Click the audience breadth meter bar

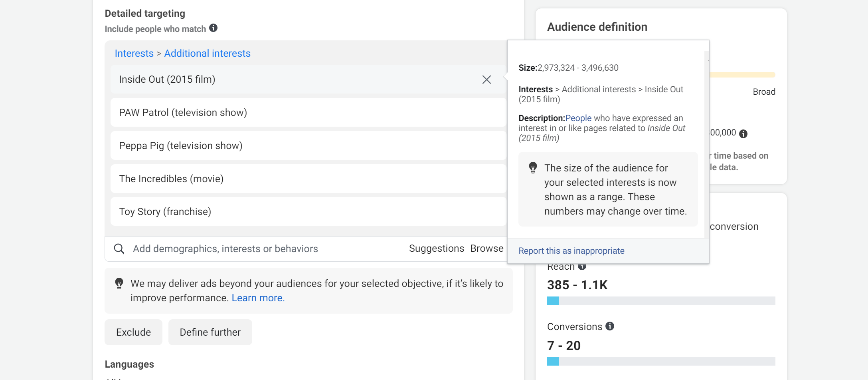coord(742,75)
